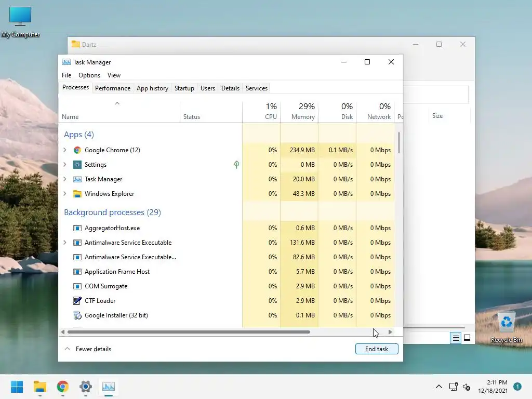The image size is (532, 399).
Task: Switch to the Startup tab
Action: (184, 88)
